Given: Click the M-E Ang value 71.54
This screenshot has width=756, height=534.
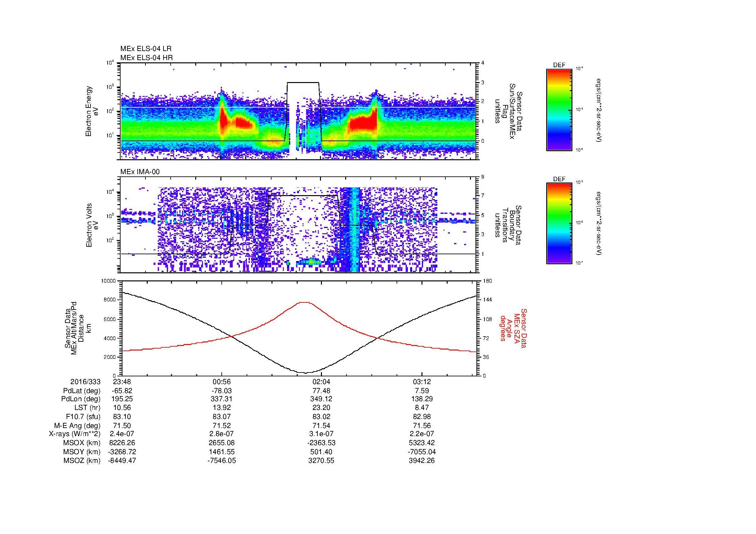Looking at the screenshot, I should [x=321, y=425].
